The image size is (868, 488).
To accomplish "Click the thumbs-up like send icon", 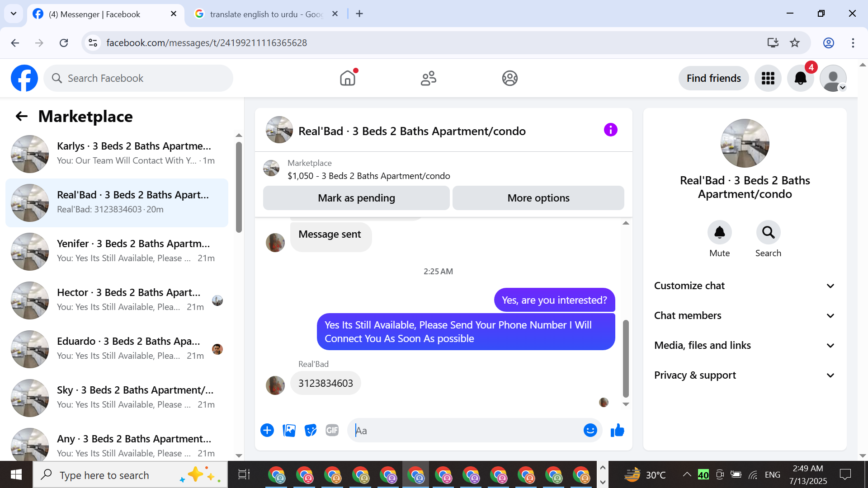I will pyautogui.click(x=617, y=431).
